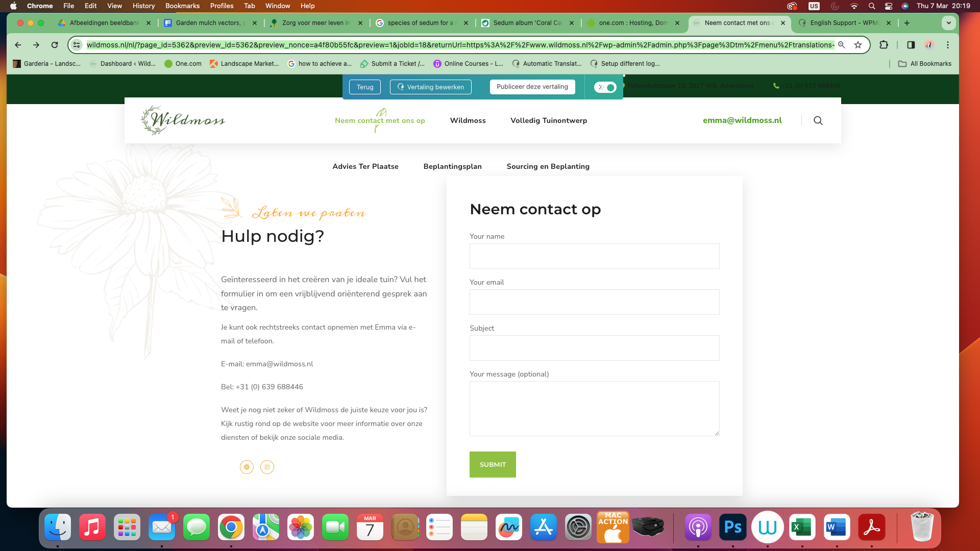Open the Pinterest social media icon
Viewport: 980px width, 551px height.
[x=247, y=467]
